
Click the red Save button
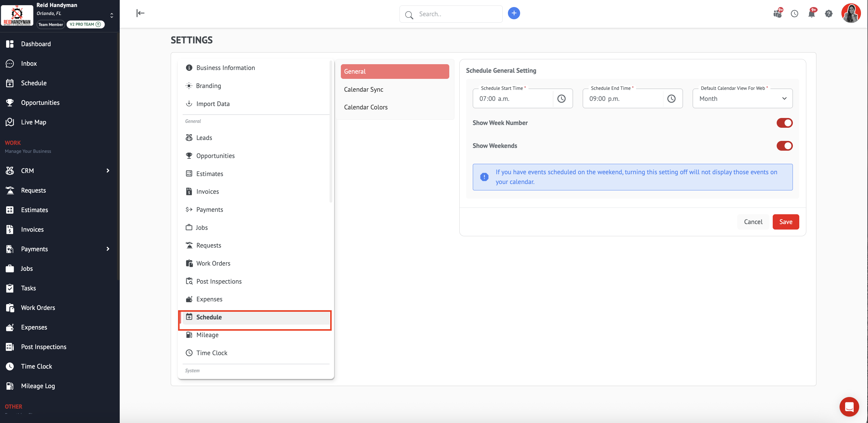pyautogui.click(x=786, y=222)
